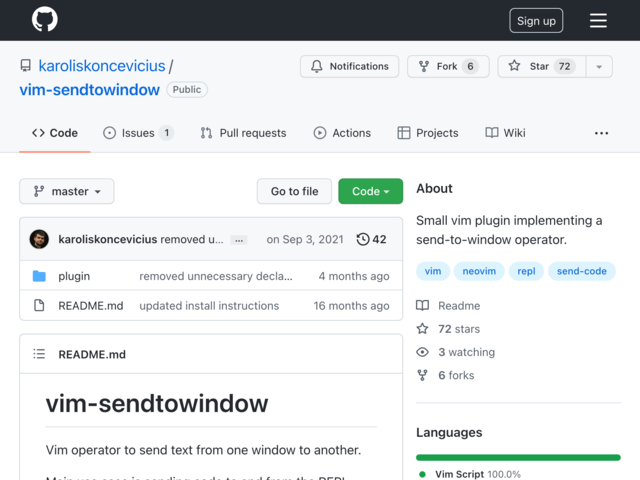The image size is (640, 480).
Task: Select the repl topic tag
Action: pos(526,271)
